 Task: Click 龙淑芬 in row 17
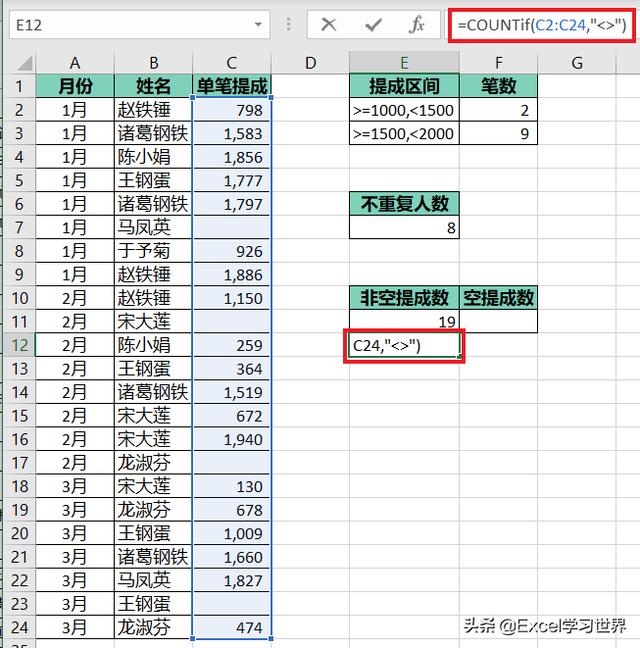[153, 463]
